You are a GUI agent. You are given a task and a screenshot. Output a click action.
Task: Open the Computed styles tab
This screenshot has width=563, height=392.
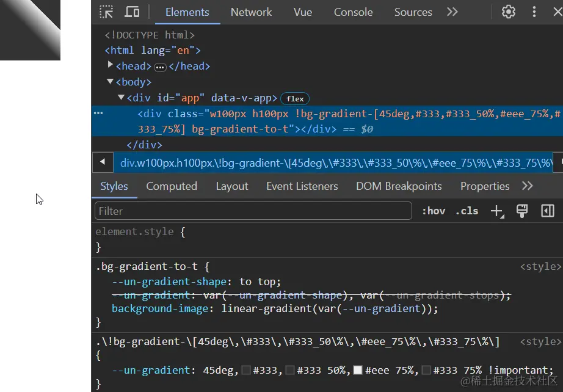tap(172, 186)
